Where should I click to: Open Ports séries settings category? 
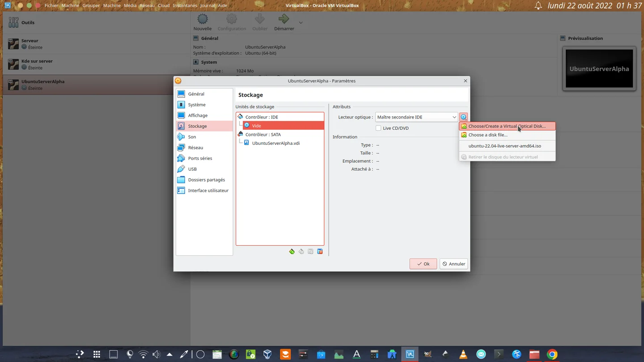[x=204, y=158]
